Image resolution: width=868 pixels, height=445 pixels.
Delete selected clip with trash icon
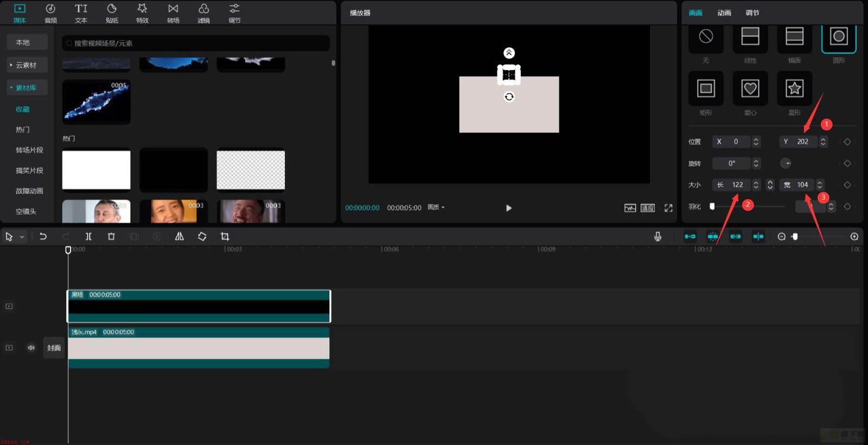tap(111, 237)
